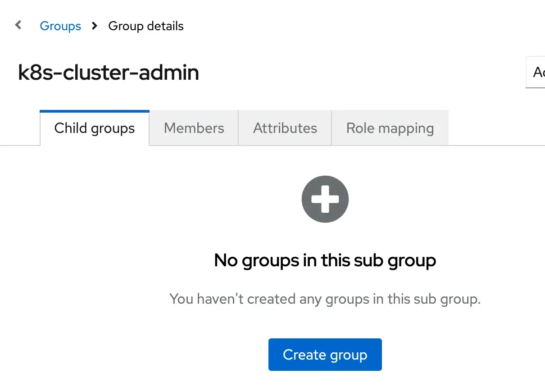Click the Create group button
545x392 pixels.
325,355
